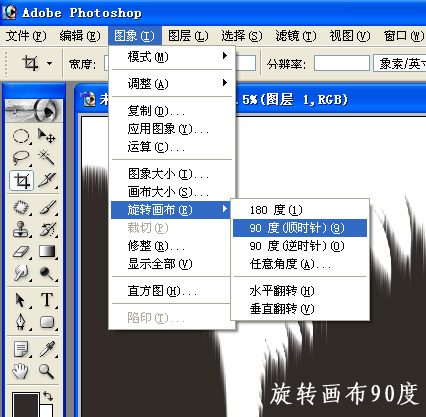The height and width of the screenshot is (417, 426).
Task: Select the Move tool
Action: click(46, 136)
